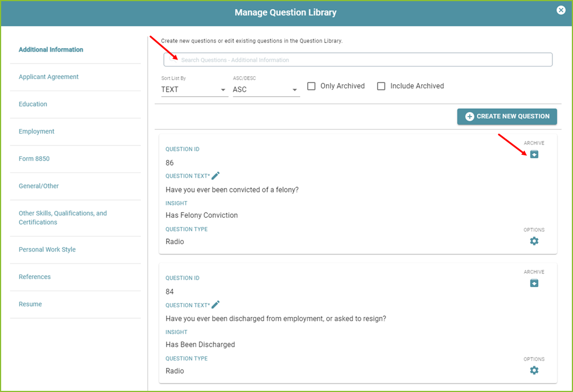Open the Sort List By dropdown

coord(194,89)
